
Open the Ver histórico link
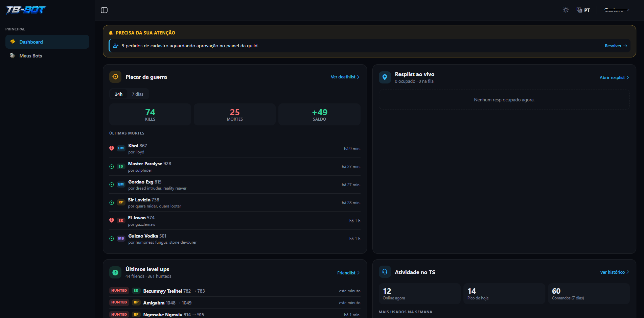pos(615,272)
